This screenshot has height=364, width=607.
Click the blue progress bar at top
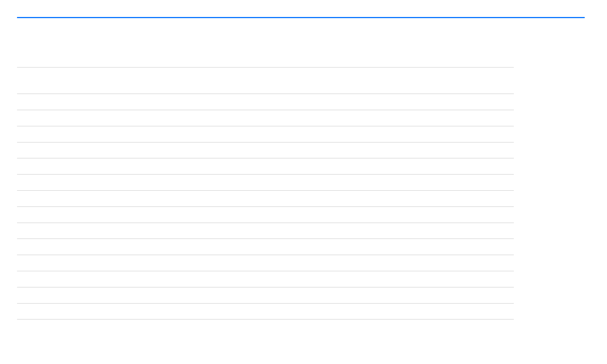pyautogui.click(x=301, y=18)
